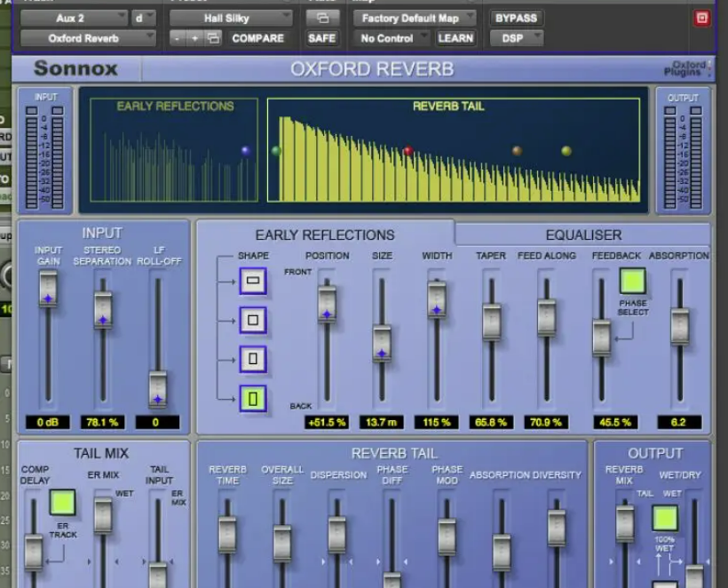Click the Taper slider handle
The width and height of the screenshot is (728, 588).
(492, 322)
